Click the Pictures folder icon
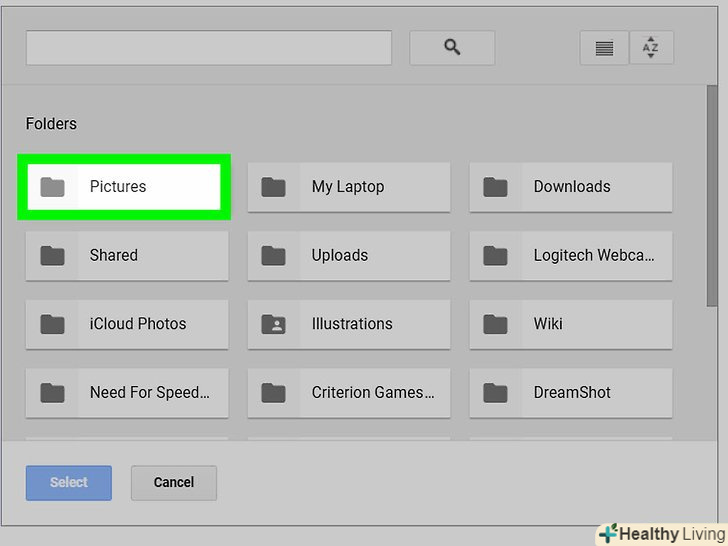 click(52, 187)
